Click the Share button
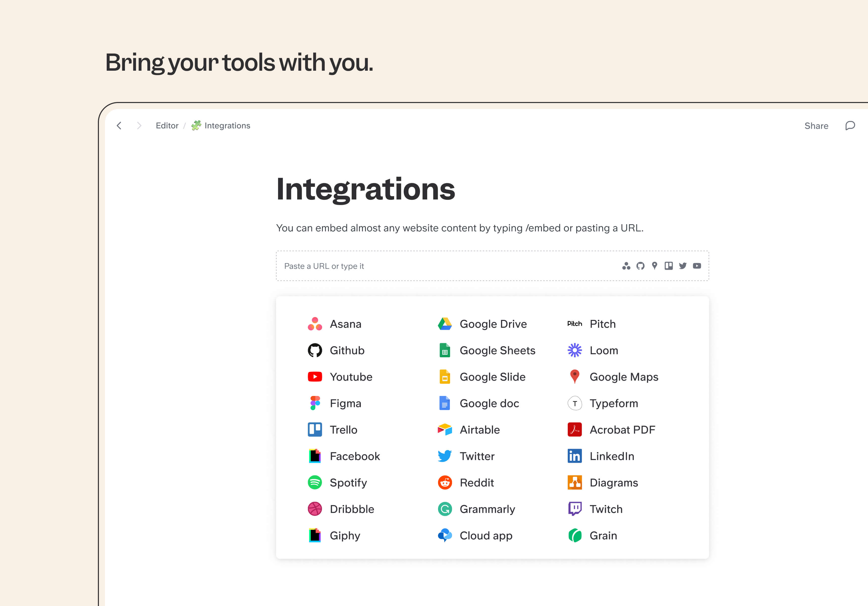 817,125
